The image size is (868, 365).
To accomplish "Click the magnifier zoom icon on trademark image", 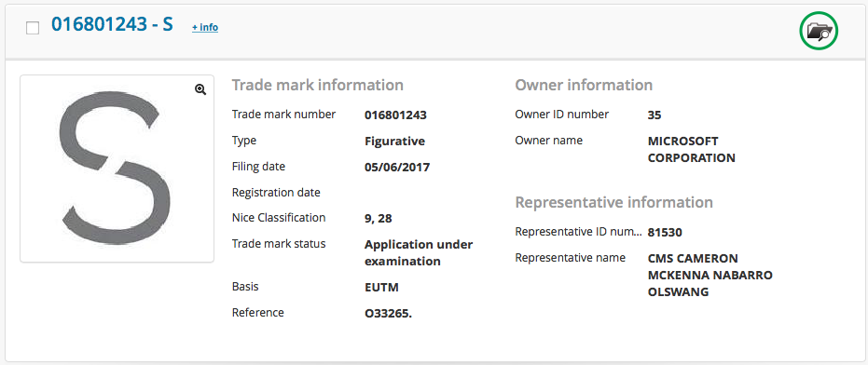I will point(200,89).
